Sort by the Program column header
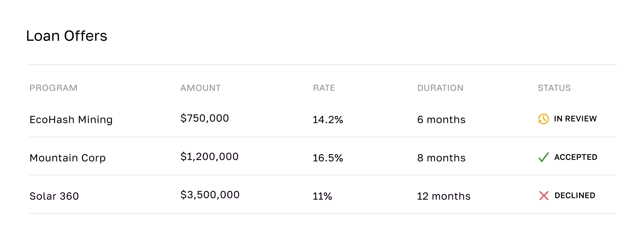The width and height of the screenshot is (644, 239). tap(53, 88)
